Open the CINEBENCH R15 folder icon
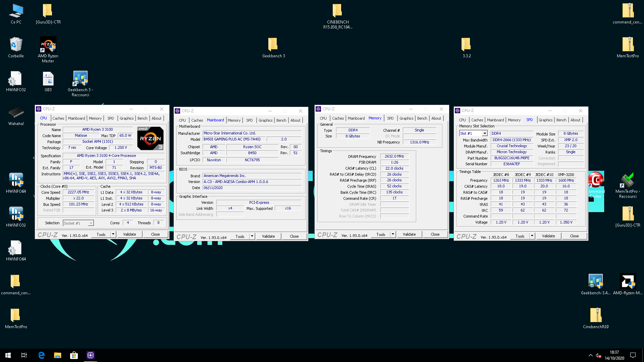The height and width of the screenshot is (362, 644). (338, 16)
